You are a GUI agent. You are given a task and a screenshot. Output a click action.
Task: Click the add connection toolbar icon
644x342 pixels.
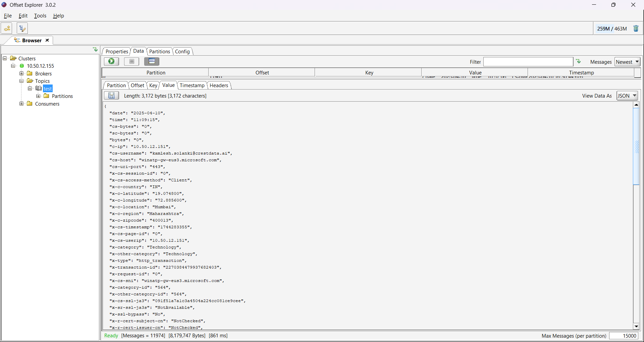coord(7,28)
